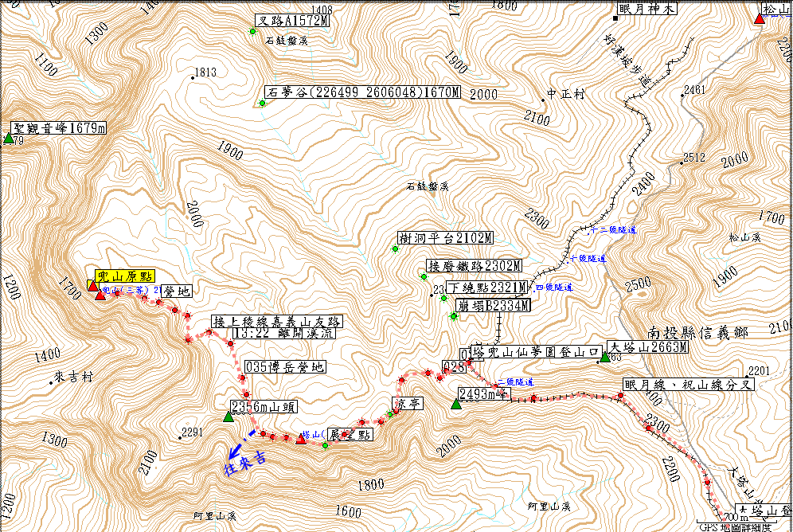Click the 來吉村 village name
793x532 pixels.
pos(73,377)
